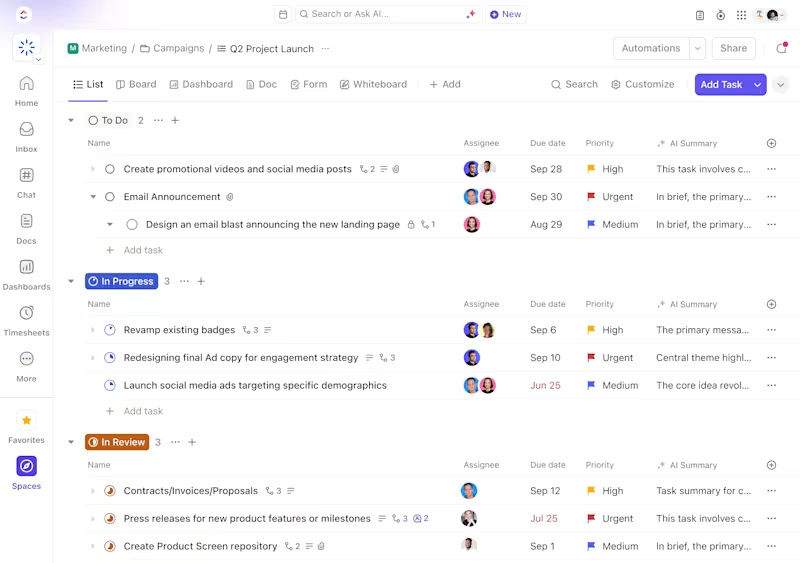
Task: Change Medium priority flag of Launch social media ads
Action: coord(591,385)
